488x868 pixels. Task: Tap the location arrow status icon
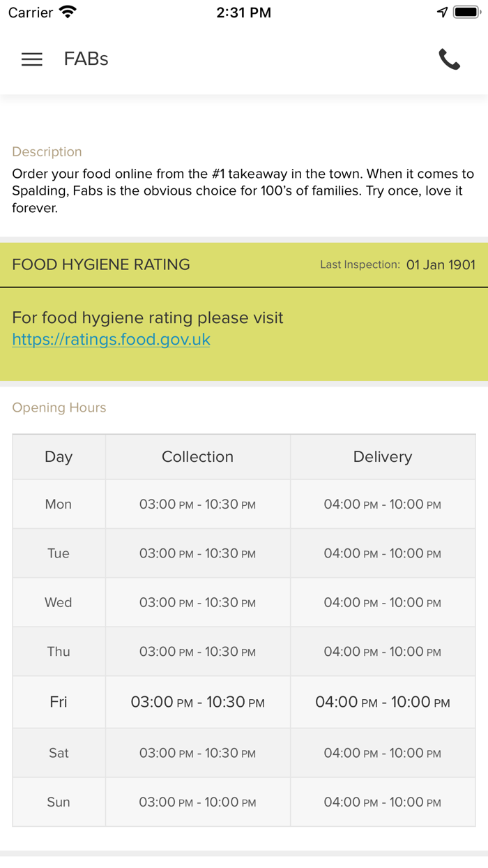click(442, 13)
